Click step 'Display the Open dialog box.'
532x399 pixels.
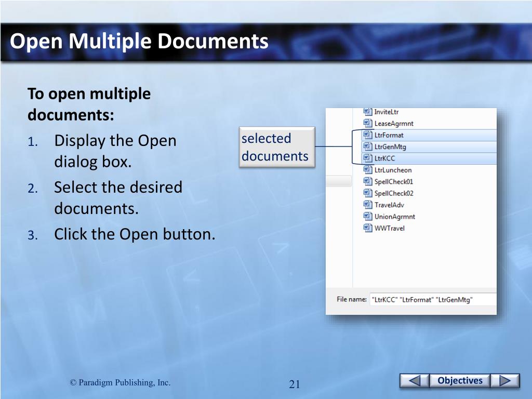click(115, 151)
